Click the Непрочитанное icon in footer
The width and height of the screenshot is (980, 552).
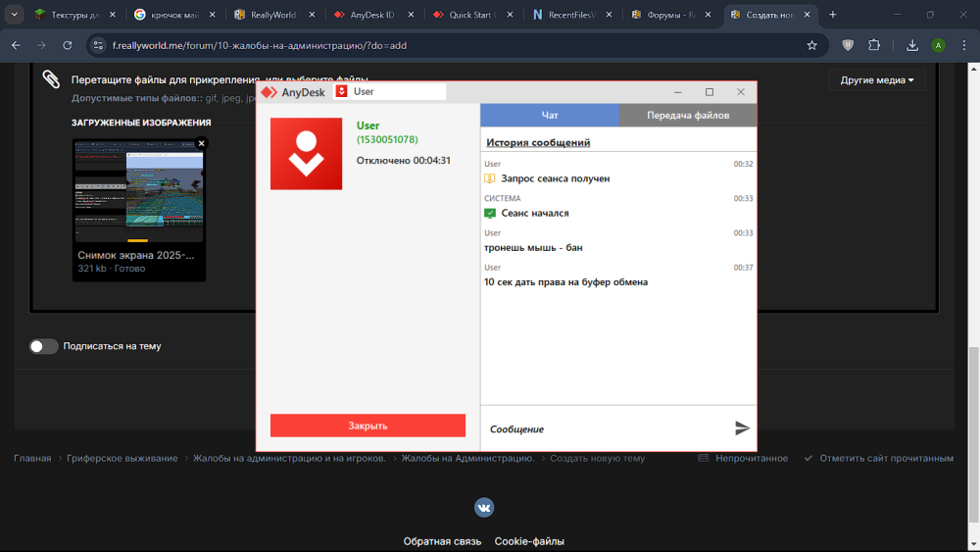703,458
